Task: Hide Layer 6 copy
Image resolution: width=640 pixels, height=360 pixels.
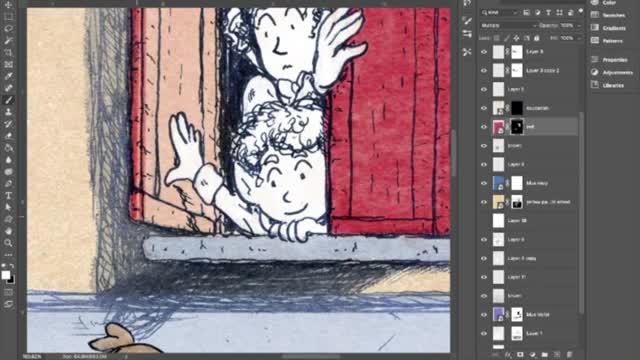Action: point(484,258)
